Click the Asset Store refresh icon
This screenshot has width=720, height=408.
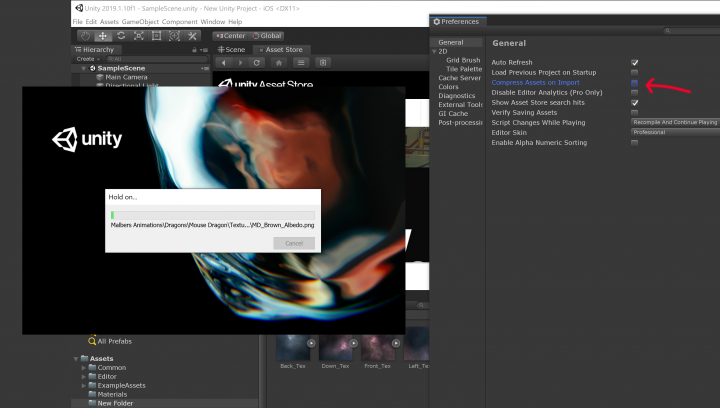258,62
